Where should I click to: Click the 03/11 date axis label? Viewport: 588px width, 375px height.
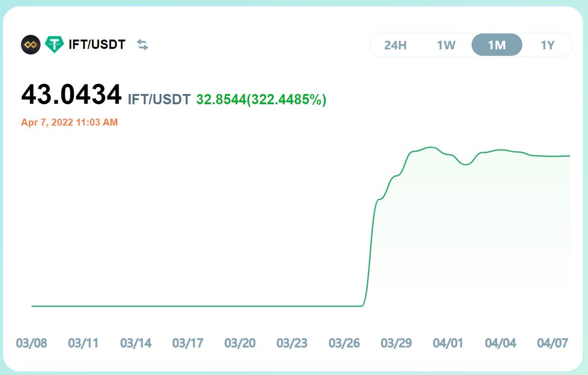pos(83,343)
